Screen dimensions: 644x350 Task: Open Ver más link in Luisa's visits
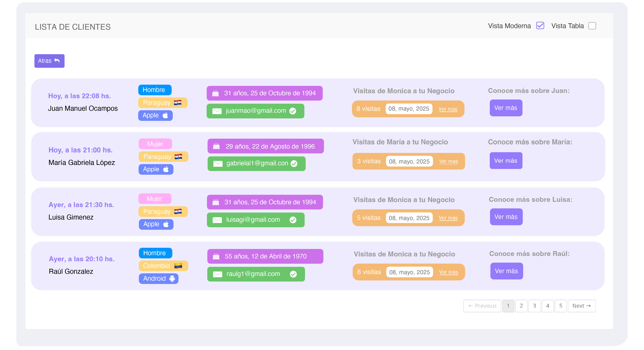tap(448, 218)
